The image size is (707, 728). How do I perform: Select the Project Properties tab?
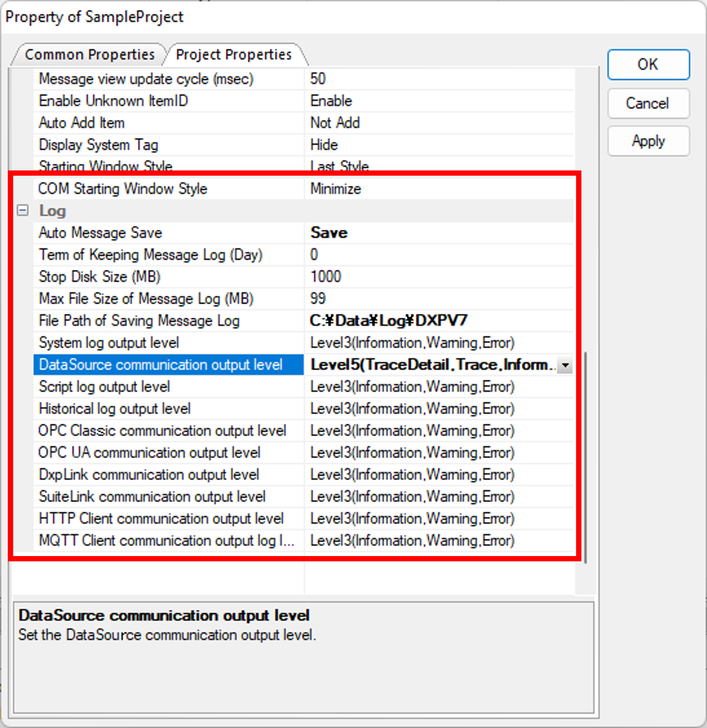pos(234,55)
